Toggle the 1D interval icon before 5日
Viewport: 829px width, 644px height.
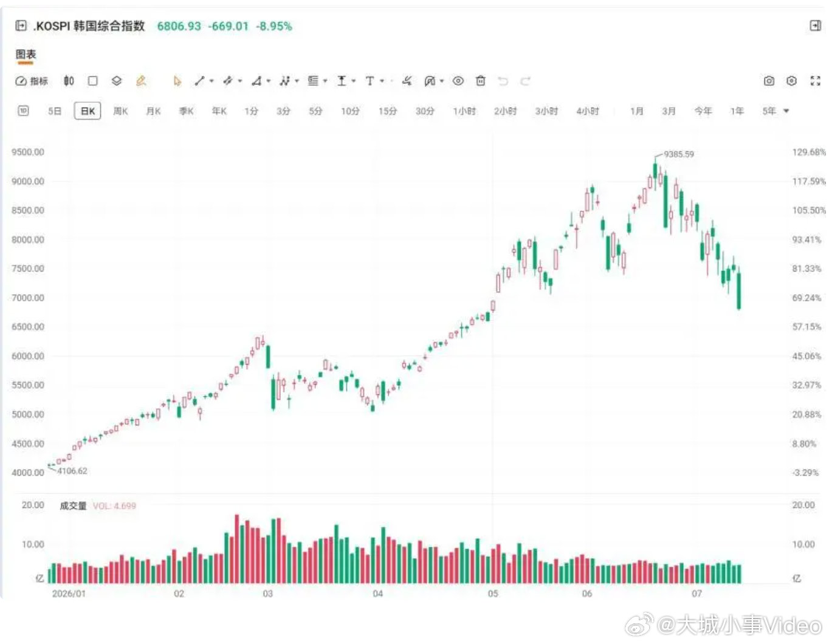click(23, 111)
